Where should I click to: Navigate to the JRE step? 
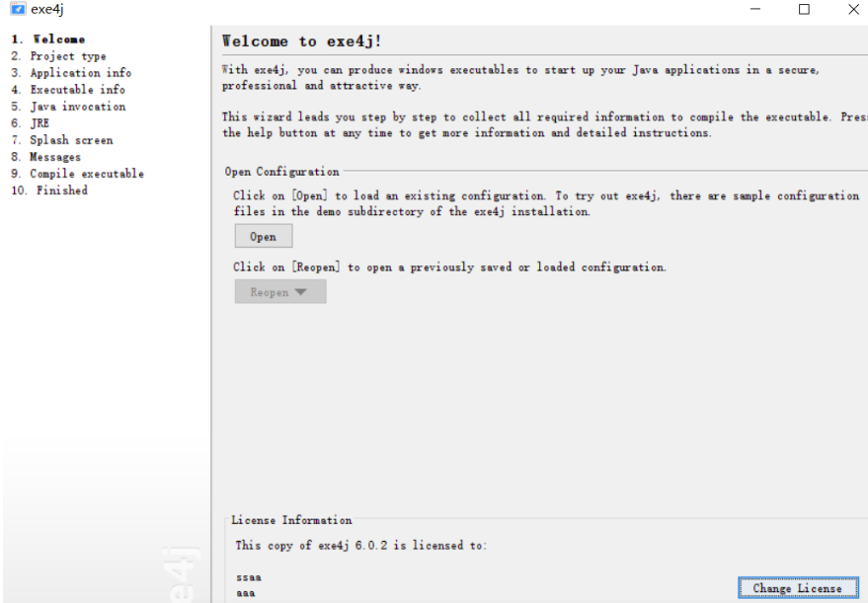tap(31, 122)
